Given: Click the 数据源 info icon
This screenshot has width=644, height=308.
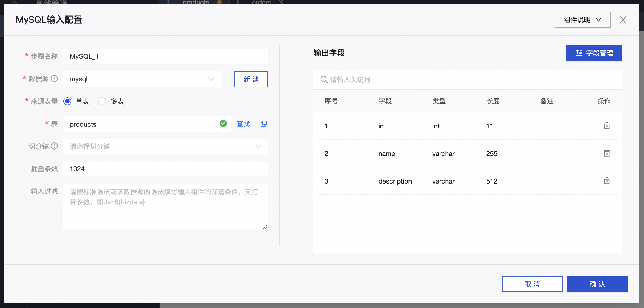Looking at the screenshot, I should [x=54, y=79].
